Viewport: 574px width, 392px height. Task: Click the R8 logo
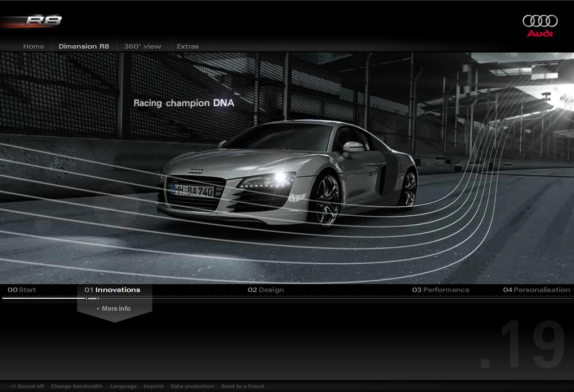[x=43, y=20]
